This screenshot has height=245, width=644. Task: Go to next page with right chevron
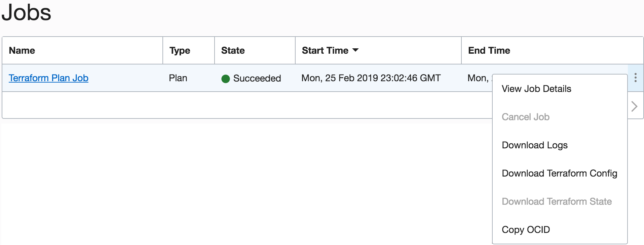634,106
